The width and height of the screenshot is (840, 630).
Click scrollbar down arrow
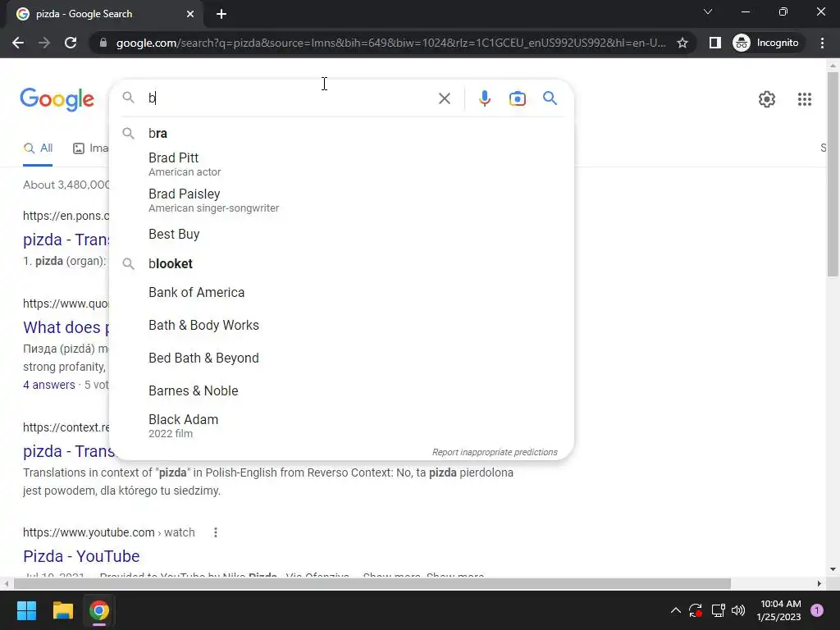coord(833,569)
